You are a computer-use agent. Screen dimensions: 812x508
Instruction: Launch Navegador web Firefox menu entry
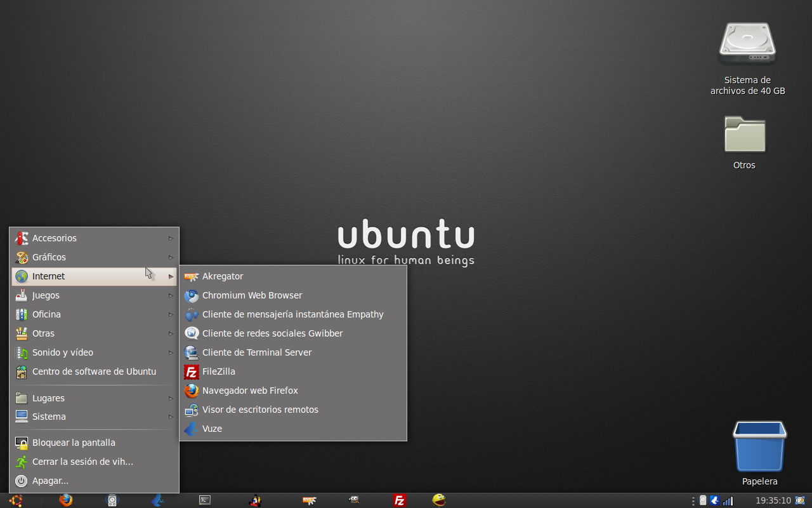[x=293, y=391]
